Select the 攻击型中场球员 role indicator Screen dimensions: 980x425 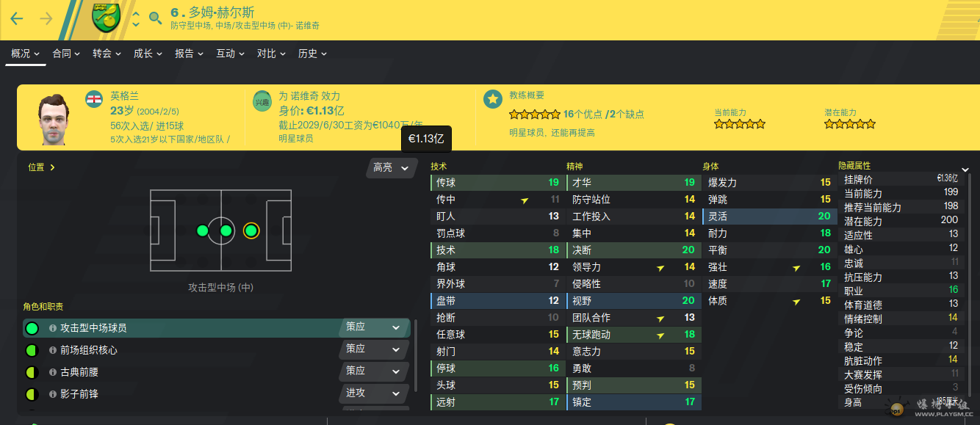coord(32,328)
